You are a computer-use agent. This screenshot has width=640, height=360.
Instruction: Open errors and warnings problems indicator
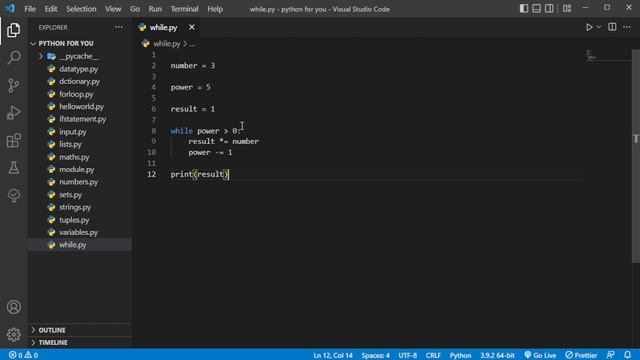pyautogui.click(x=23, y=355)
